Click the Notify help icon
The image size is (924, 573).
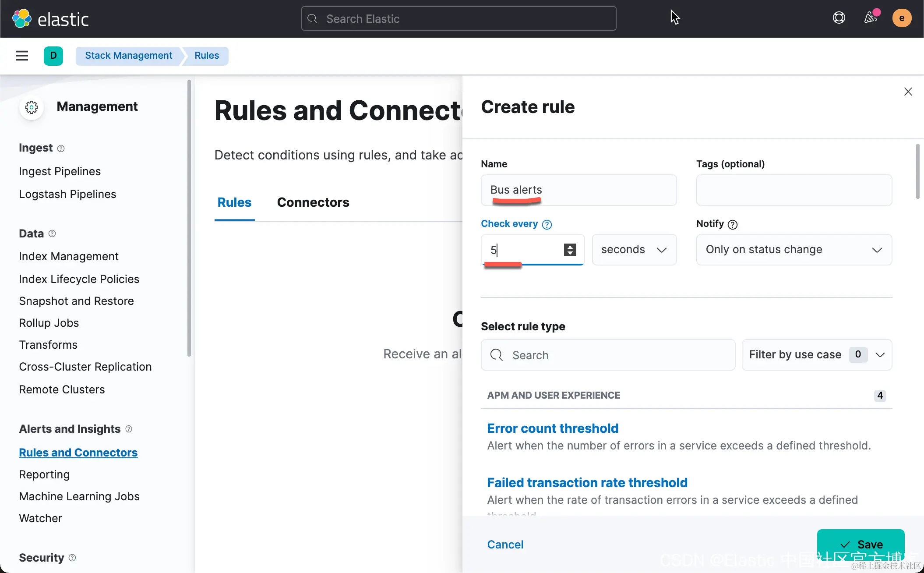click(x=732, y=225)
